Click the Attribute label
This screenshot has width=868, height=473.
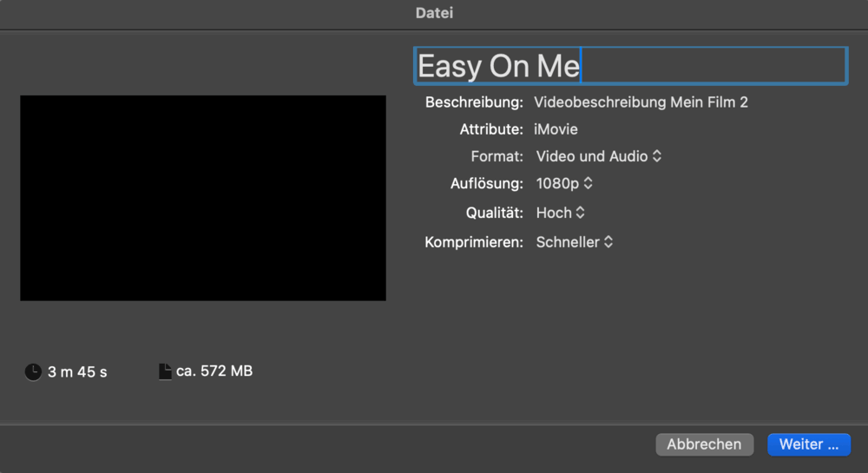[491, 129]
